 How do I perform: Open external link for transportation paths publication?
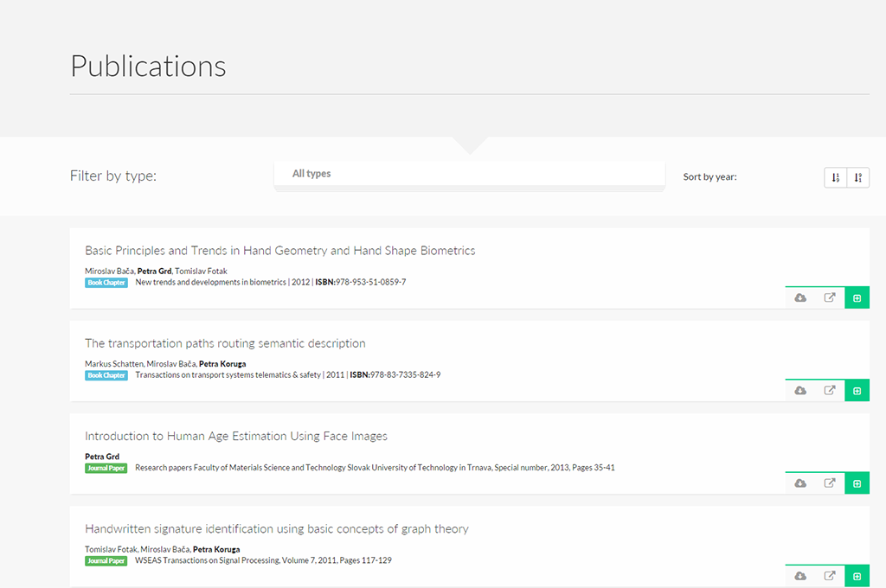point(829,391)
